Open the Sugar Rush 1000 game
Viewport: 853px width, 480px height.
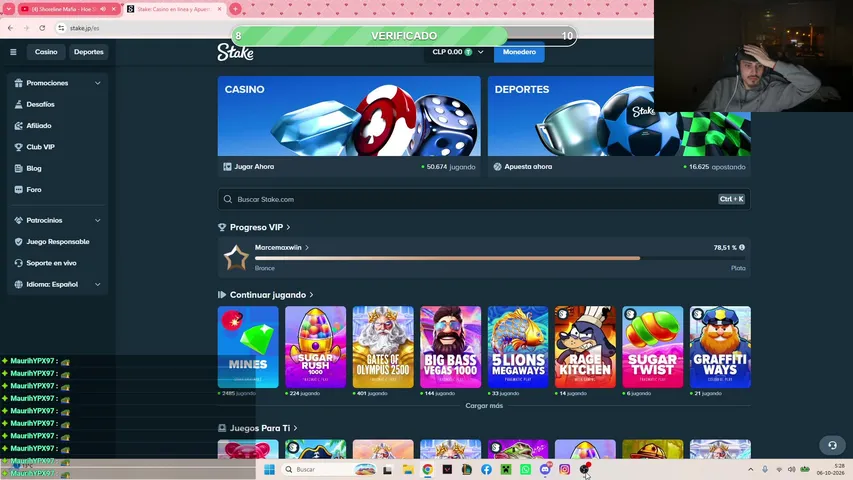(316, 347)
